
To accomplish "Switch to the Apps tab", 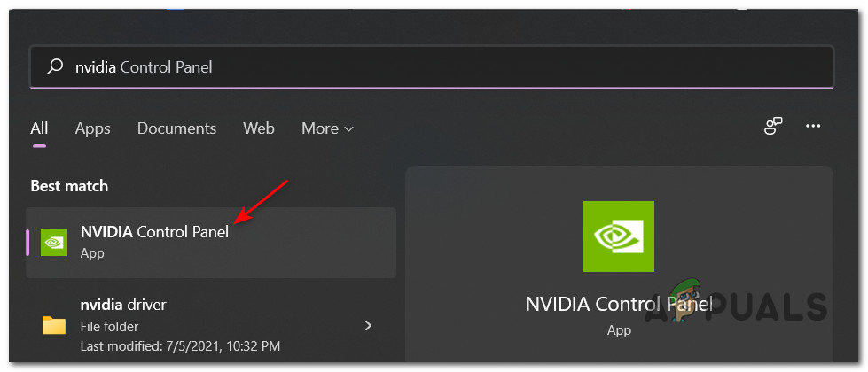I will click(92, 128).
